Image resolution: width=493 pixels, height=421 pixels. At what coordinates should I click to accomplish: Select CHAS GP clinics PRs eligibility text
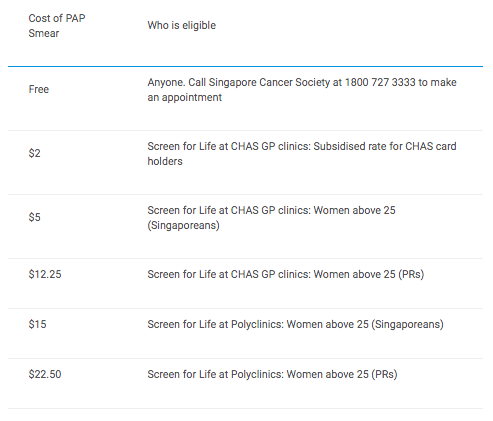[x=286, y=274]
